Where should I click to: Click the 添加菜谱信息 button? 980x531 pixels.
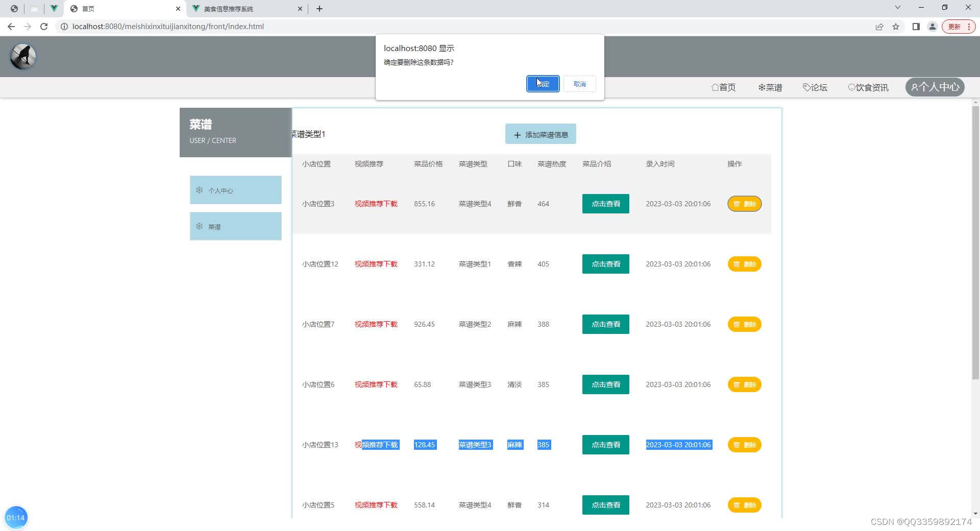541,134
